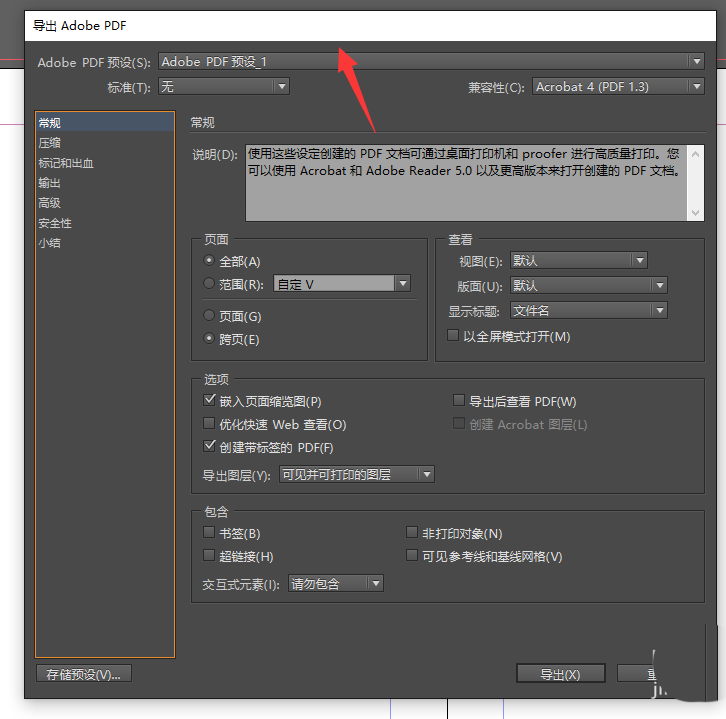Enable the 书签(B) checkbox
Screen dimensions: 726x719
coord(209,532)
